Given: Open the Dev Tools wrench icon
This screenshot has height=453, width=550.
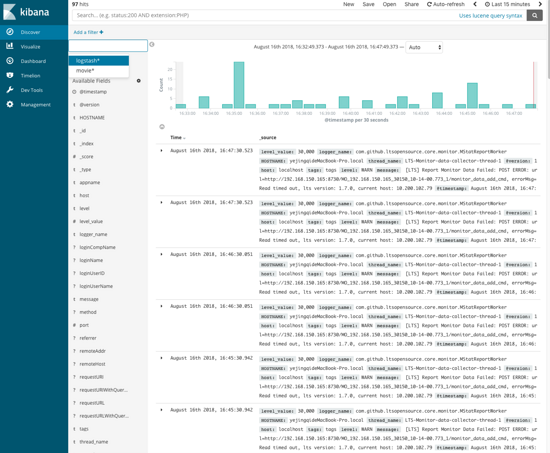Looking at the screenshot, I should click(x=10, y=90).
